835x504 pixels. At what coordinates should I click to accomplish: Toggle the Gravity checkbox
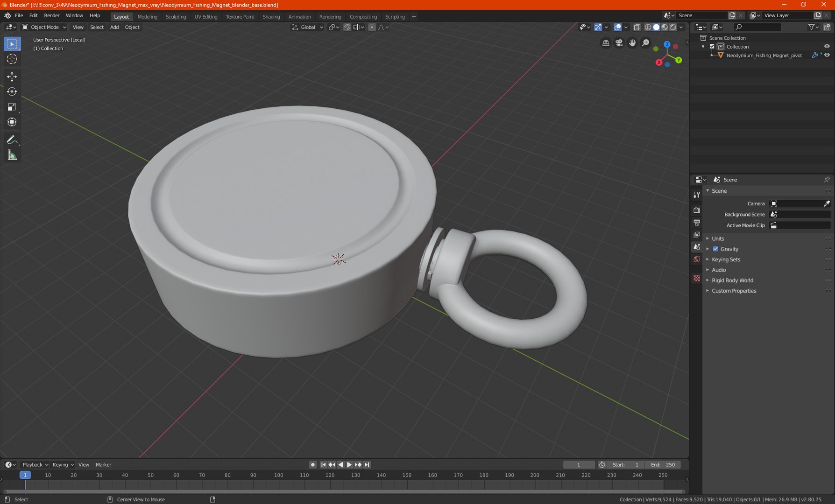pyautogui.click(x=715, y=249)
